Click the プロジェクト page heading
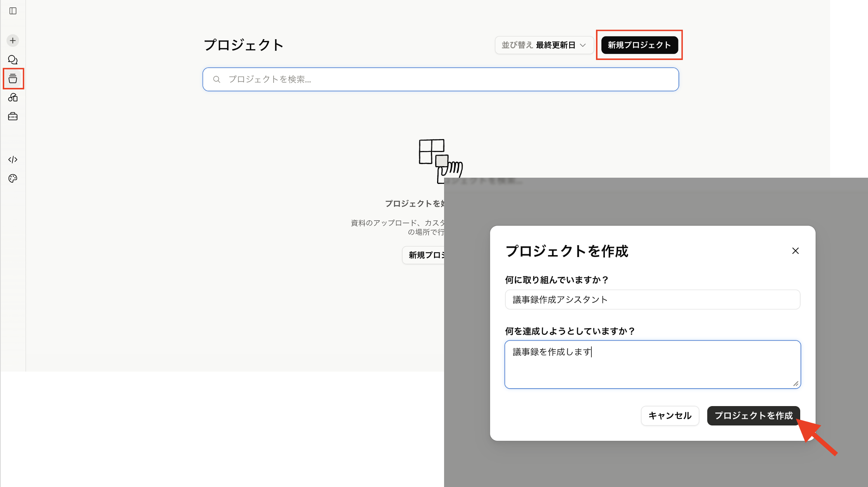 [x=244, y=45]
